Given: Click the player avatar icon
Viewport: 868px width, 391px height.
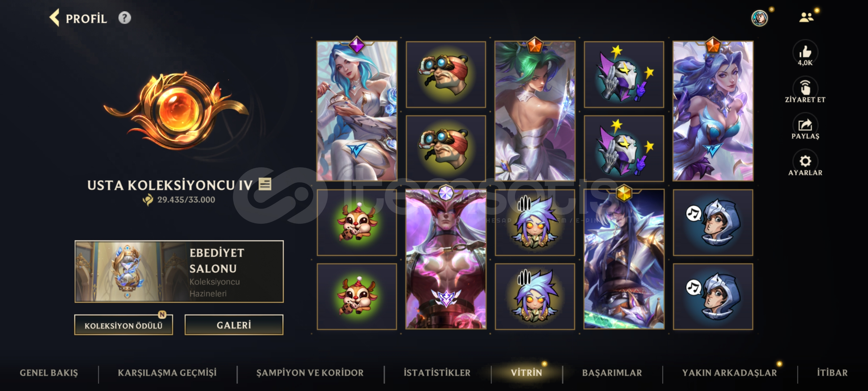Looking at the screenshot, I should [x=759, y=18].
